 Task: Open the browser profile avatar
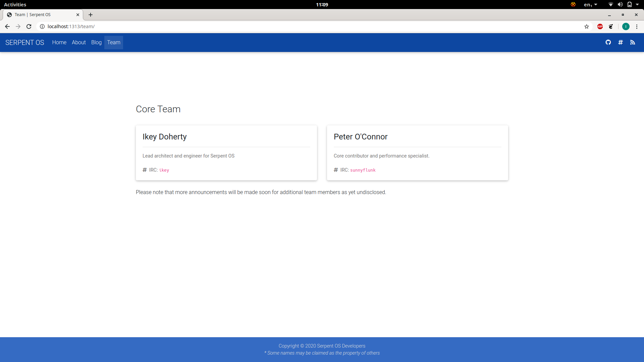[x=626, y=26]
